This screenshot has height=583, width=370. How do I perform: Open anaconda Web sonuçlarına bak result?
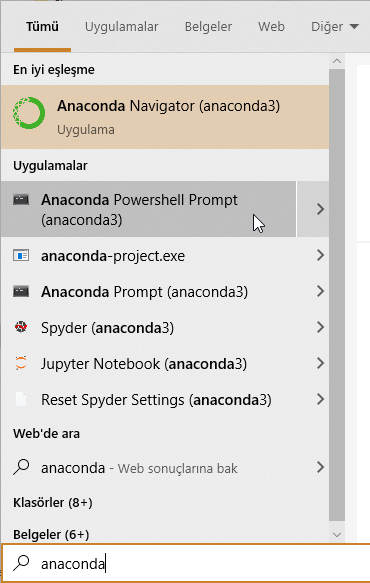pos(165,467)
